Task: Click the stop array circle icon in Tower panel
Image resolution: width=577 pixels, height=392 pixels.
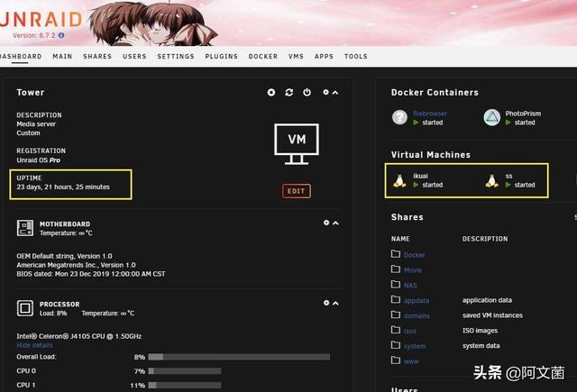Action: coord(271,92)
